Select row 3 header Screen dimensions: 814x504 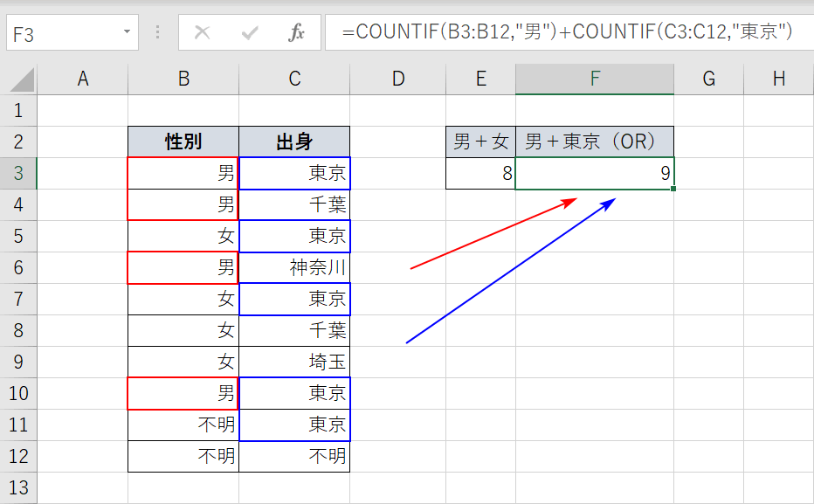coord(19,173)
